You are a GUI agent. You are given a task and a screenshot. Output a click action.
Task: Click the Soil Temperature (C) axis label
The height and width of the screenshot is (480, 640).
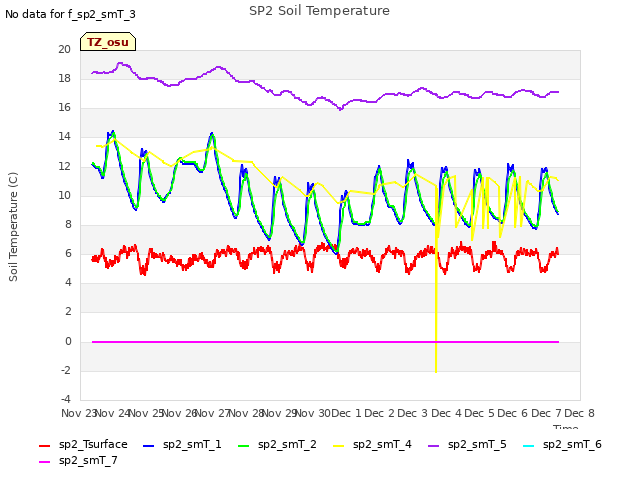click(x=13, y=227)
